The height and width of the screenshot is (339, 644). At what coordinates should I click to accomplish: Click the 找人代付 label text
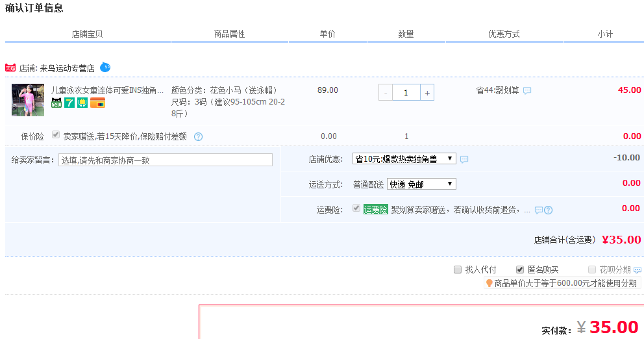pyautogui.click(x=480, y=270)
